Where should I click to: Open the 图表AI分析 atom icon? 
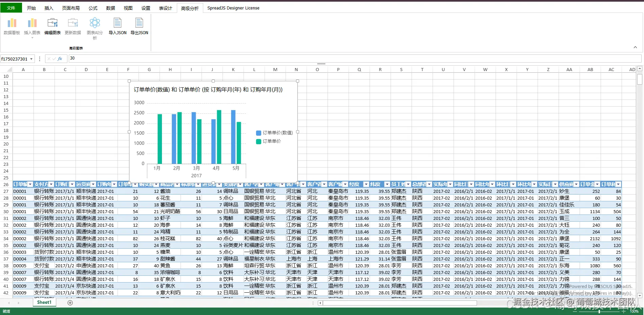pos(95,23)
